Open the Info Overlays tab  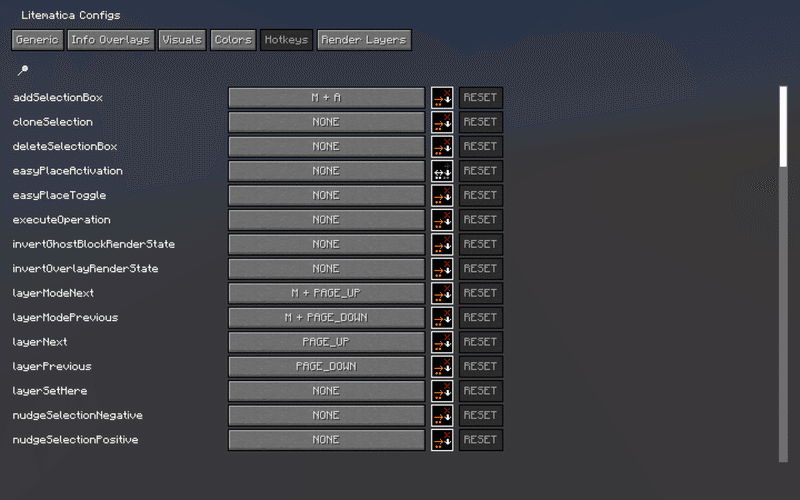[110, 40]
